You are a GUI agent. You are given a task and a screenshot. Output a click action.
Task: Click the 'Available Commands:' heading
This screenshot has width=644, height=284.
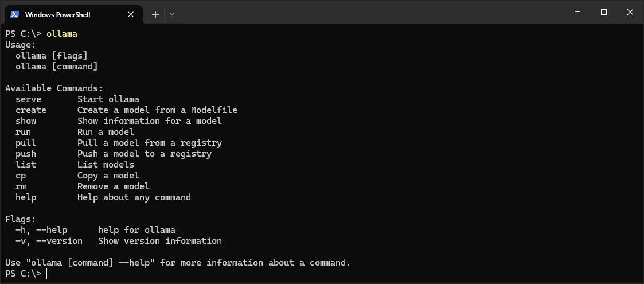(54, 88)
